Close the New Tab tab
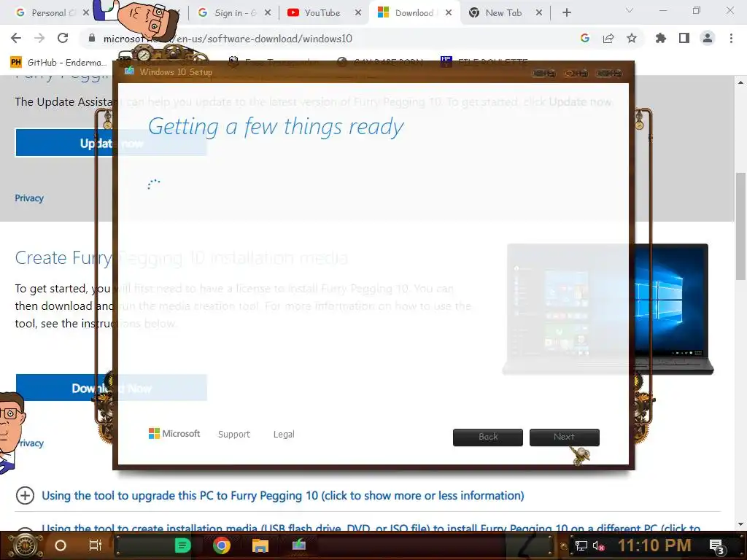The height and width of the screenshot is (560, 747). (539, 13)
